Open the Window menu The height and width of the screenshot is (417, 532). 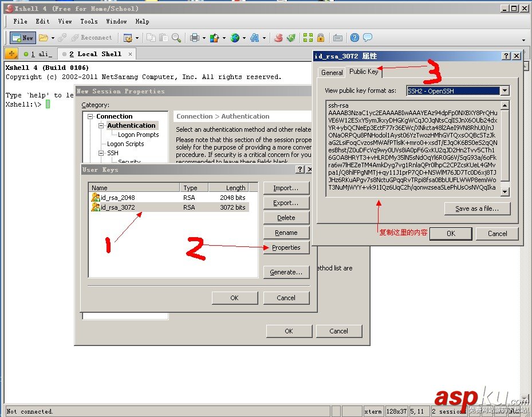click(x=116, y=21)
